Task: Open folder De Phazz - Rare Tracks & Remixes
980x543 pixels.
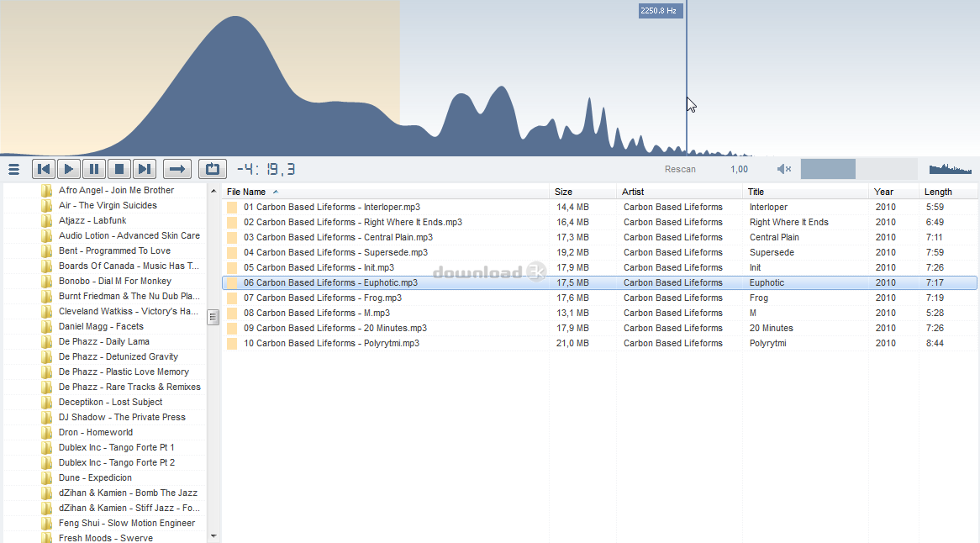Action: [x=129, y=387]
